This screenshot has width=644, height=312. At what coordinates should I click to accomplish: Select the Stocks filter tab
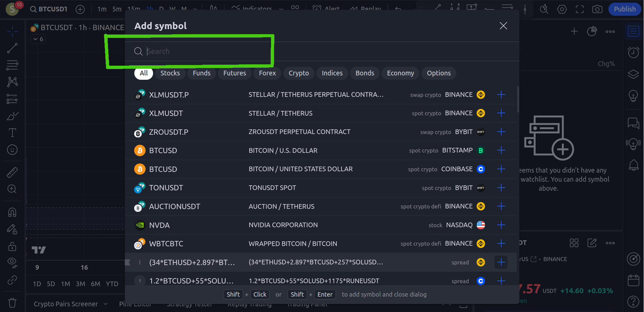click(170, 73)
